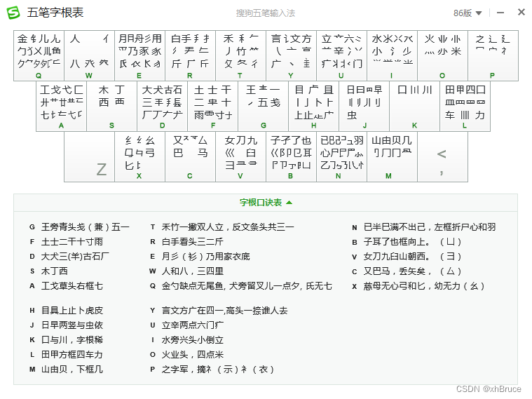
Task: Click the B key with 子了也 radicals
Action: (x=292, y=157)
